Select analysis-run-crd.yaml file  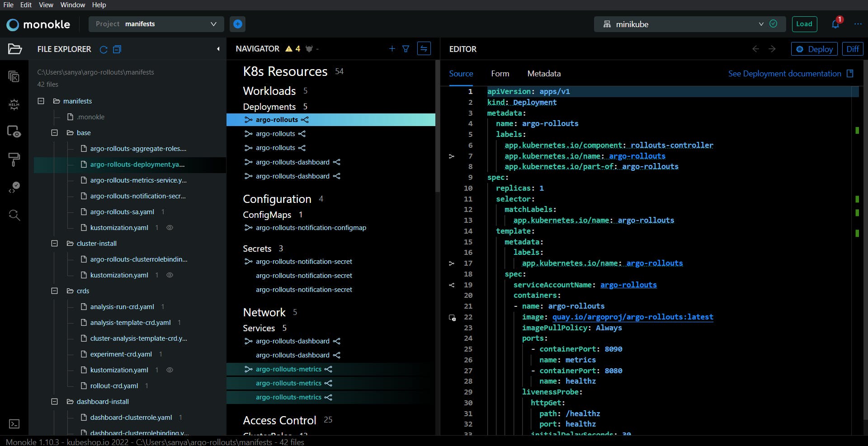tap(122, 307)
